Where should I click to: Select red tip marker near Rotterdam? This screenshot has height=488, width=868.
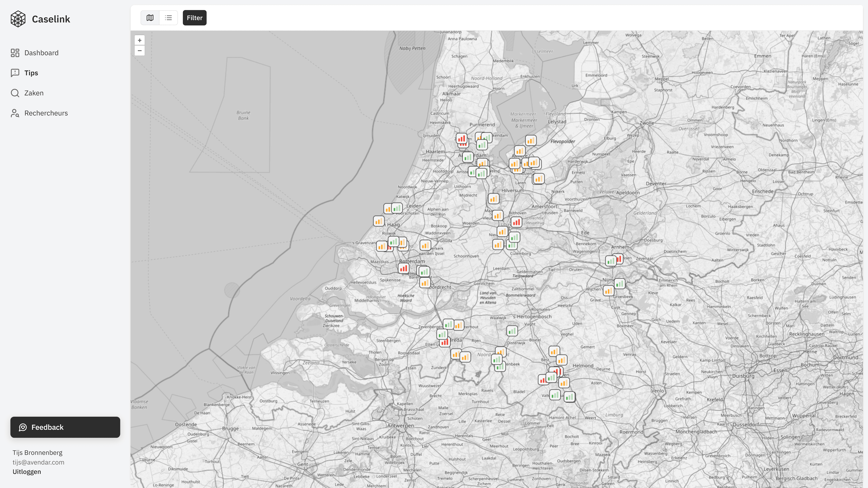(403, 268)
